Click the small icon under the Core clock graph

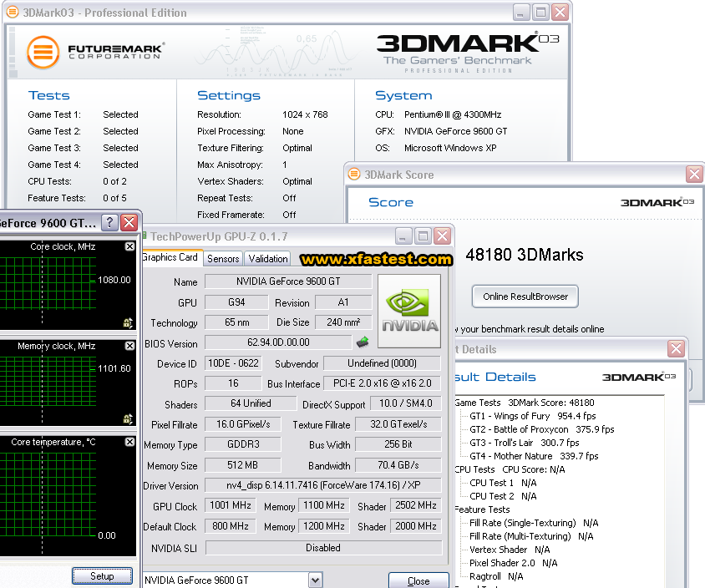128,322
